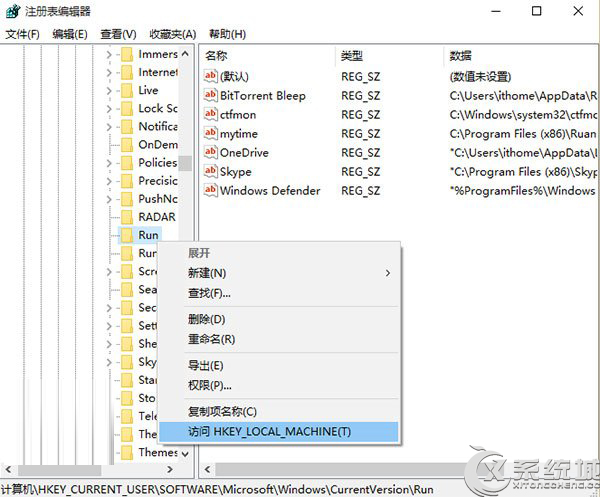Select the ab icon of Skype value
This screenshot has width=600, height=497.
[210, 171]
